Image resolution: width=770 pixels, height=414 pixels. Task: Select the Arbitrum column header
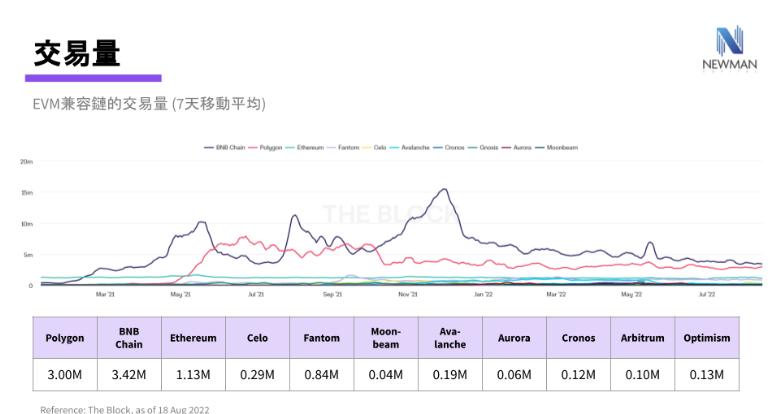(642, 338)
